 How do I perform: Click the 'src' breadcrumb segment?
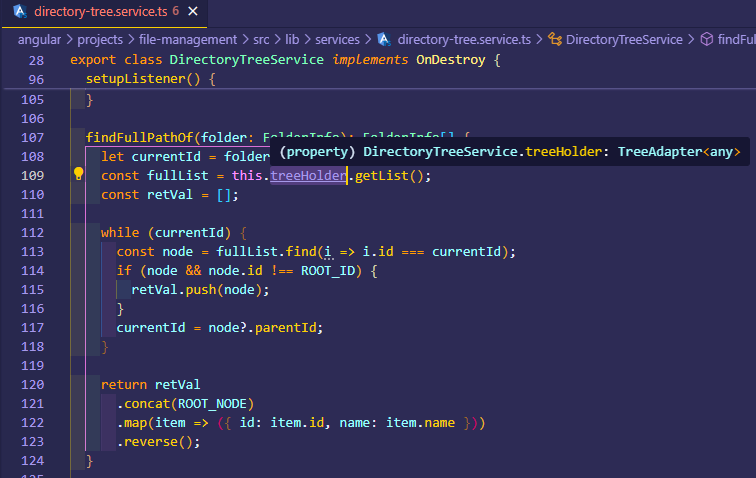[263, 40]
